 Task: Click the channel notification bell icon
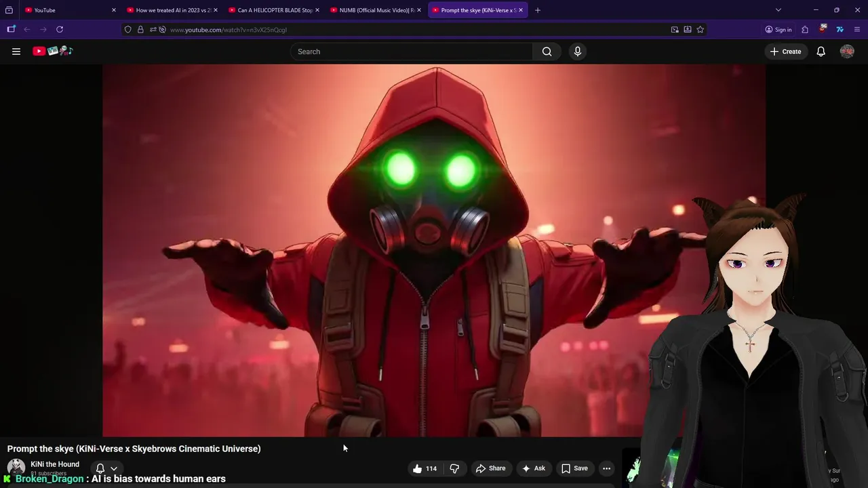(x=100, y=468)
